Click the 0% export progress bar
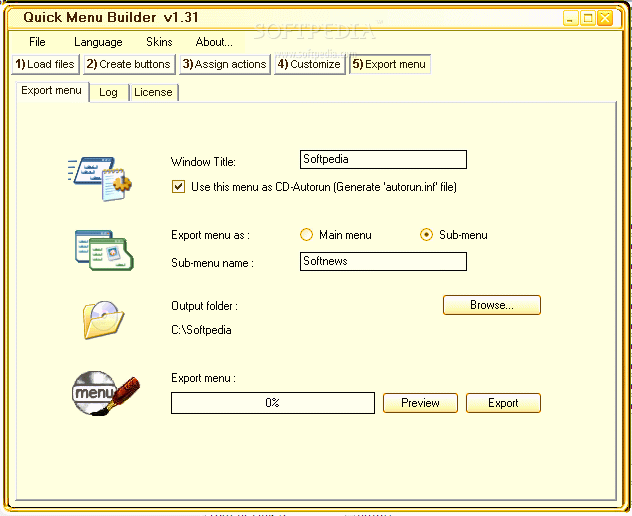This screenshot has height=516, width=632. pos(273,403)
